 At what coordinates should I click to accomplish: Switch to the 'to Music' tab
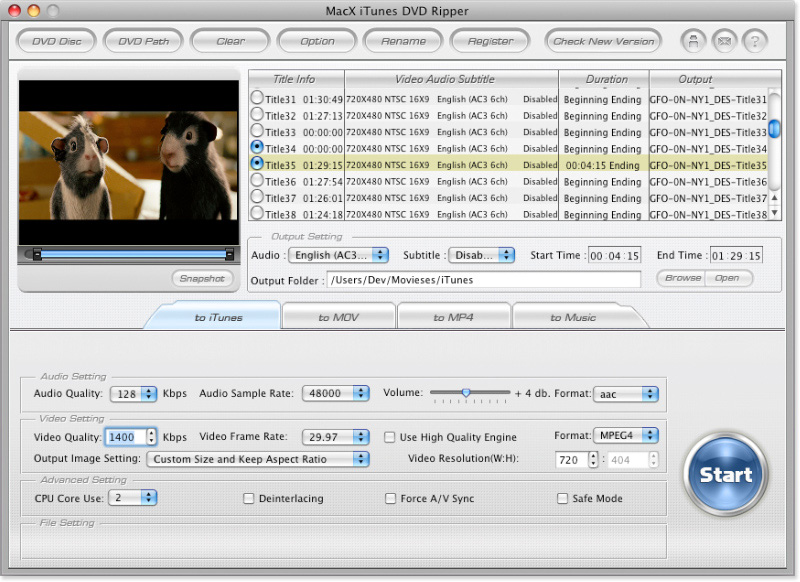coord(573,317)
